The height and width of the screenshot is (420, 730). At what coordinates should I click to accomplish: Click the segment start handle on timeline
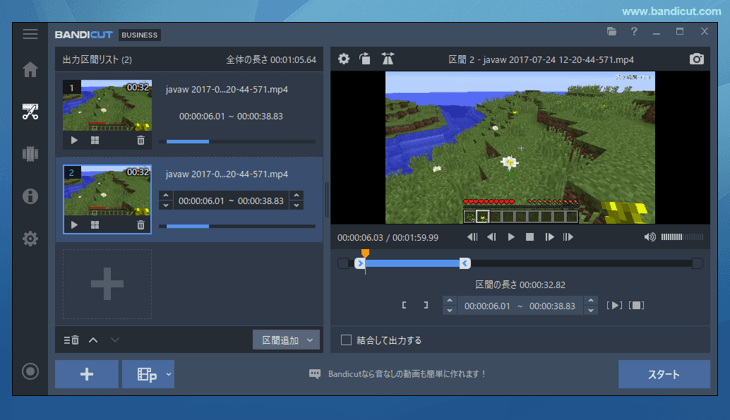point(359,264)
